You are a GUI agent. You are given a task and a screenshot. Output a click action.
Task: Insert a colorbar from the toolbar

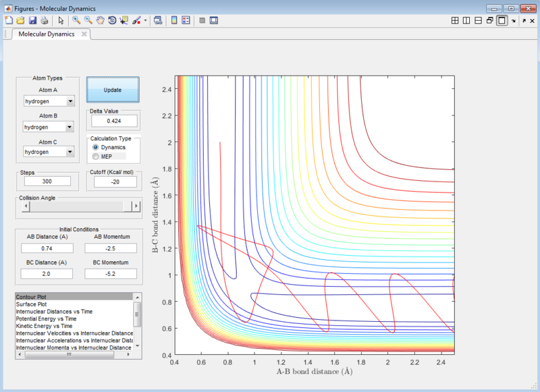174,20
